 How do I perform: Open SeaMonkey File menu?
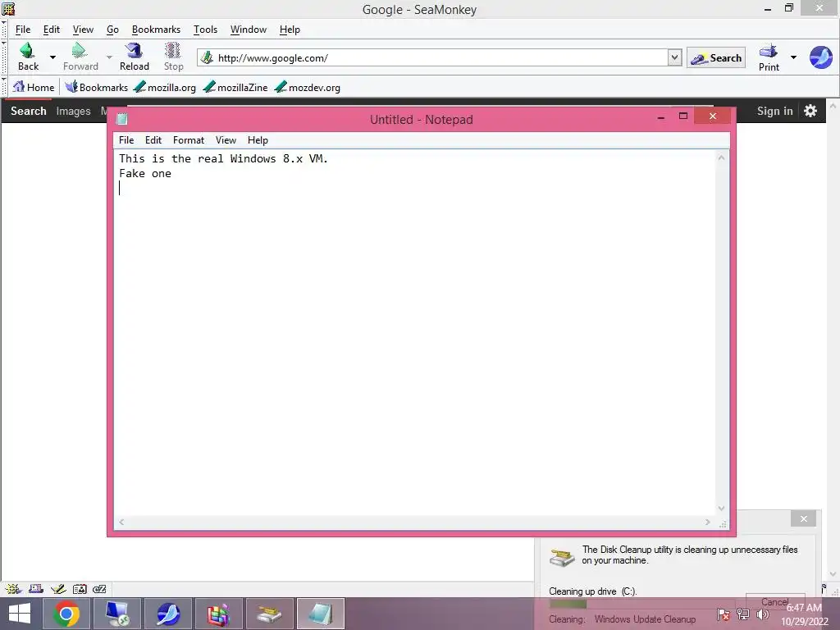(x=22, y=30)
